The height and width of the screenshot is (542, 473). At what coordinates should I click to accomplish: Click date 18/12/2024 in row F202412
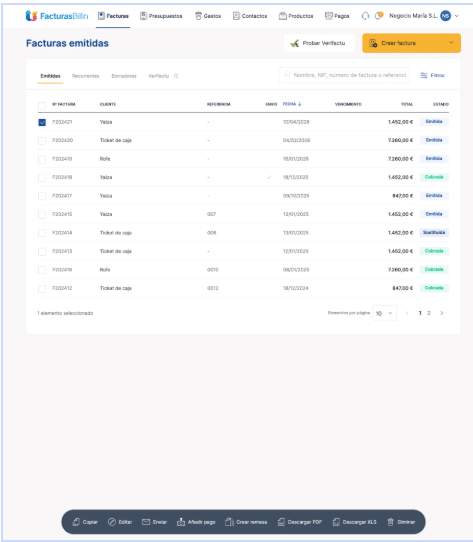click(x=296, y=288)
